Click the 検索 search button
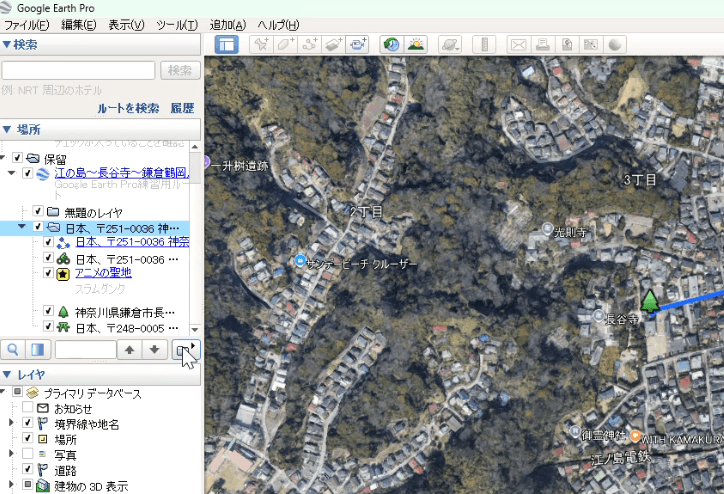Image resolution: width=724 pixels, height=494 pixels. pyautogui.click(x=179, y=70)
